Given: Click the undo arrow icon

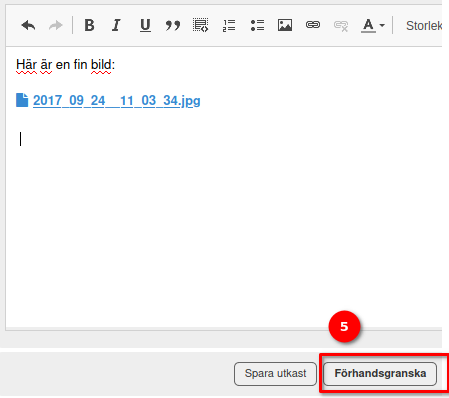Looking at the screenshot, I should 28,25.
